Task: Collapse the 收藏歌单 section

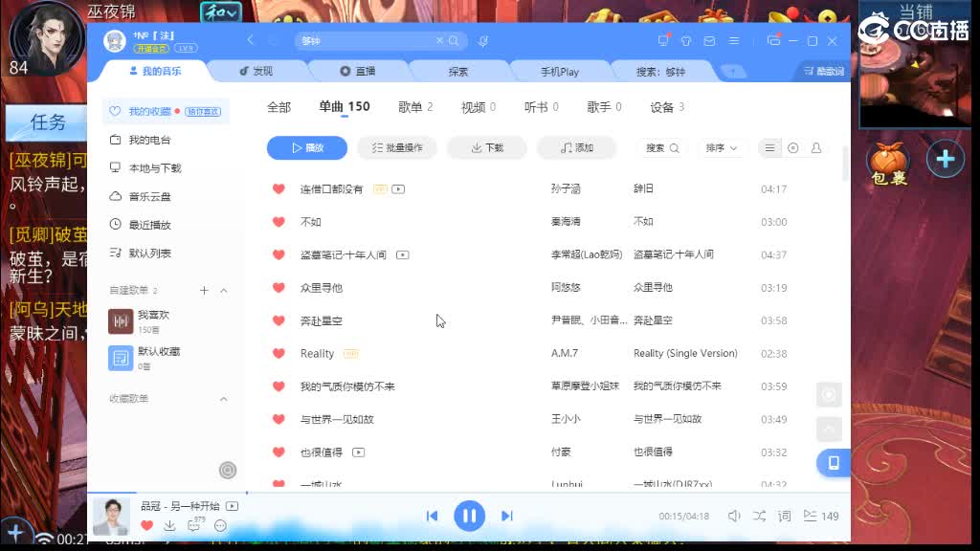Action: [224, 399]
